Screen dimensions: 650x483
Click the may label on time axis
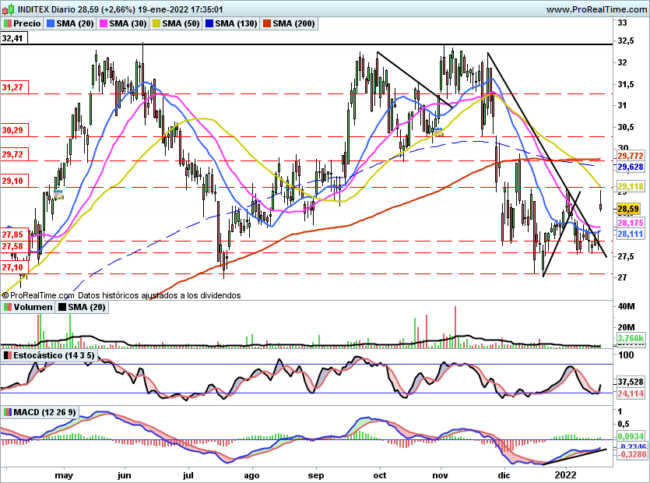pos(64,475)
